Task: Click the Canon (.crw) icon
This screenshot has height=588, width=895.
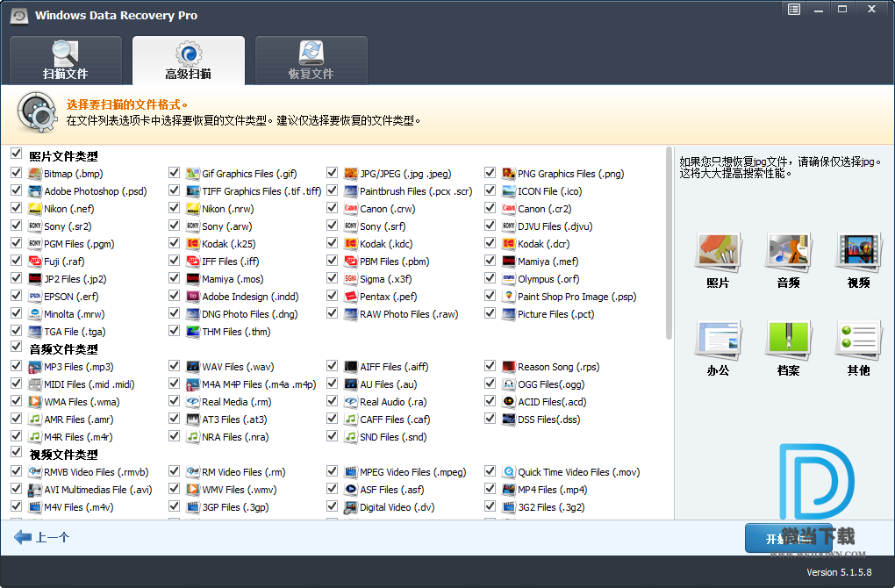Action: [351, 208]
